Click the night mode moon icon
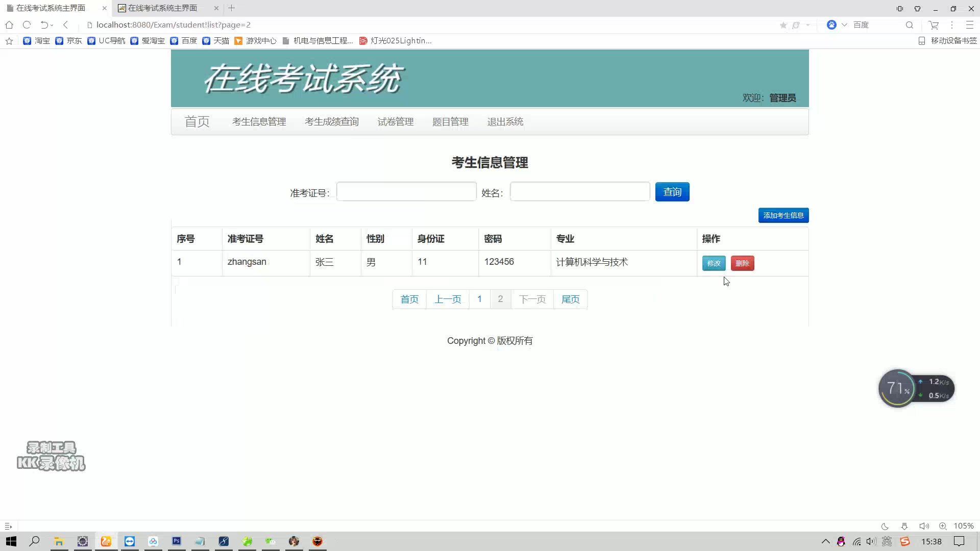980x551 pixels. 885,526
